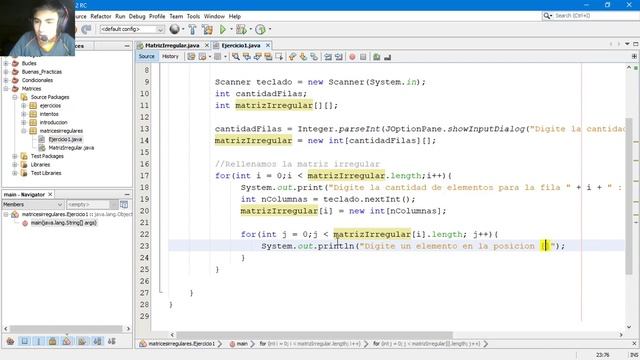Click the Comment icon in editor toolbar

(x=376, y=57)
